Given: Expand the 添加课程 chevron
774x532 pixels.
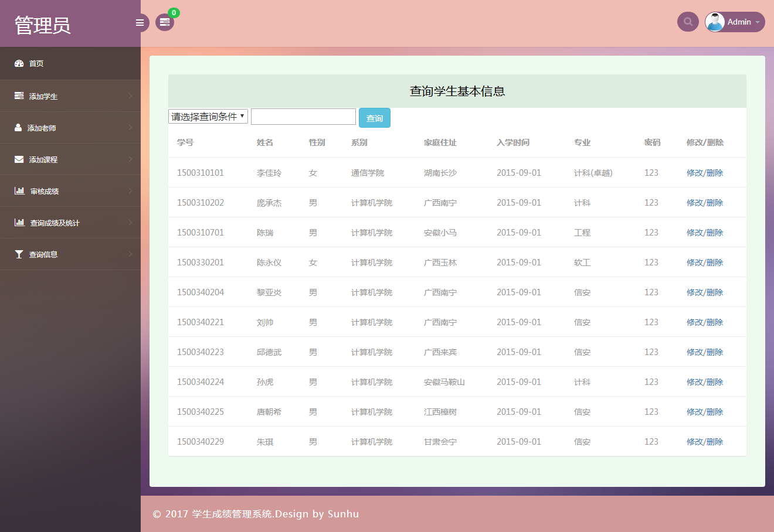Looking at the screenshot, I should (x=130, y=159).
